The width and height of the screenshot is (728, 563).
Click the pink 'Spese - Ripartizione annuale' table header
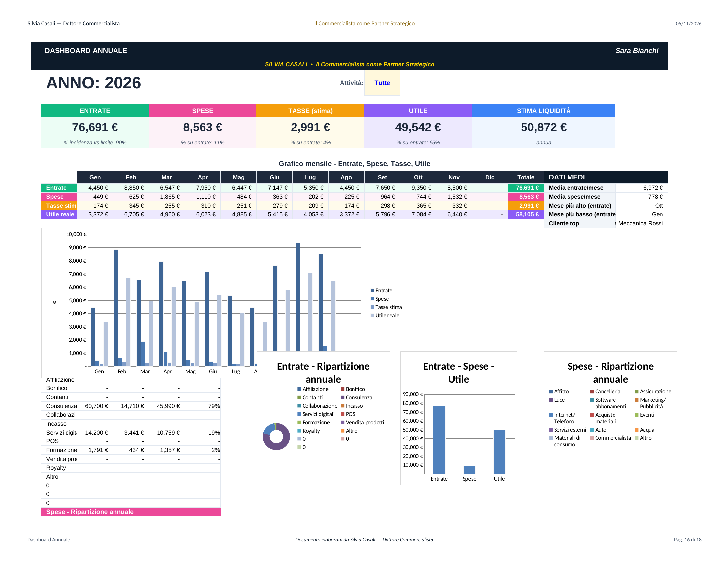click(x=131, y=512)
